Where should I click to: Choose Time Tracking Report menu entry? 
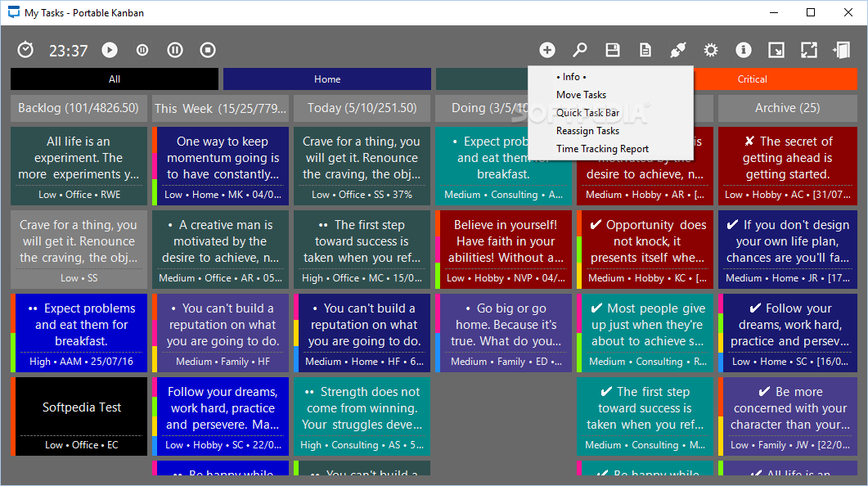point(602,149)
